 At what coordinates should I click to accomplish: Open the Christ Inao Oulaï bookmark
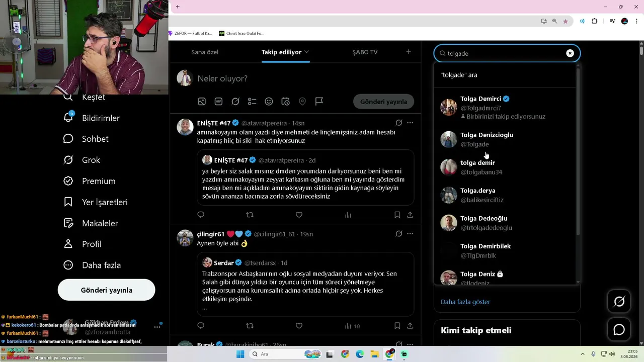(242, 34)
